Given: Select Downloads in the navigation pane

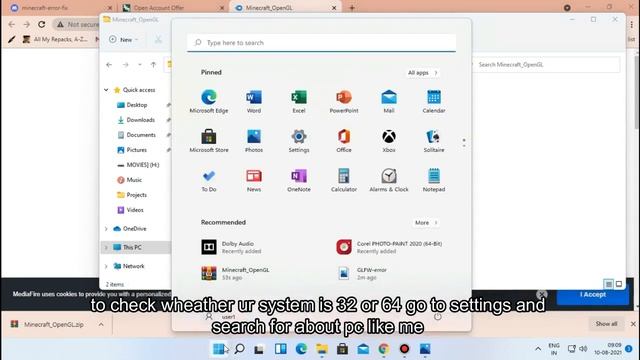Looking at the screenshot, I should point(140,120).
